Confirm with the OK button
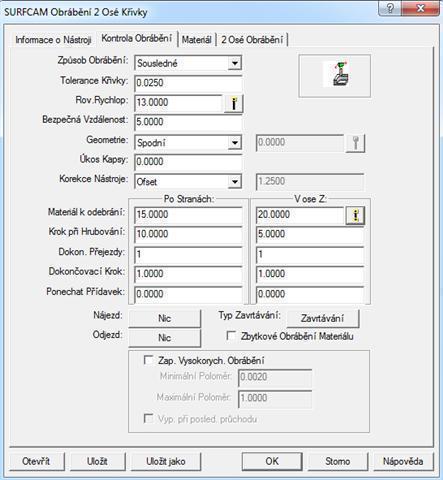Screen dimensions: 443x480 click(x=272, y=461)
